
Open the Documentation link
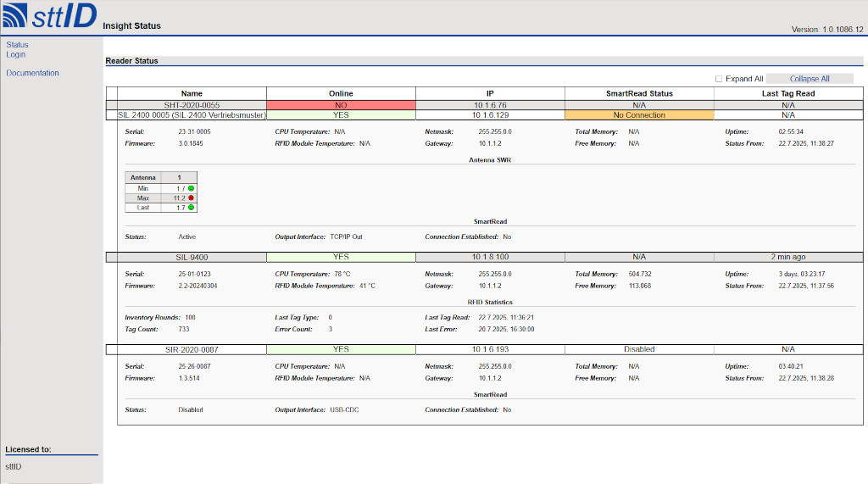point(32,73)
